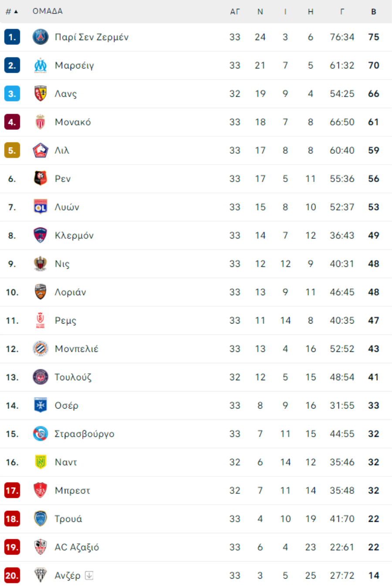The image size is (392, 587).
Task: Click the Marseille club logo
Action: pyautogui.click(x=41, y=65)
